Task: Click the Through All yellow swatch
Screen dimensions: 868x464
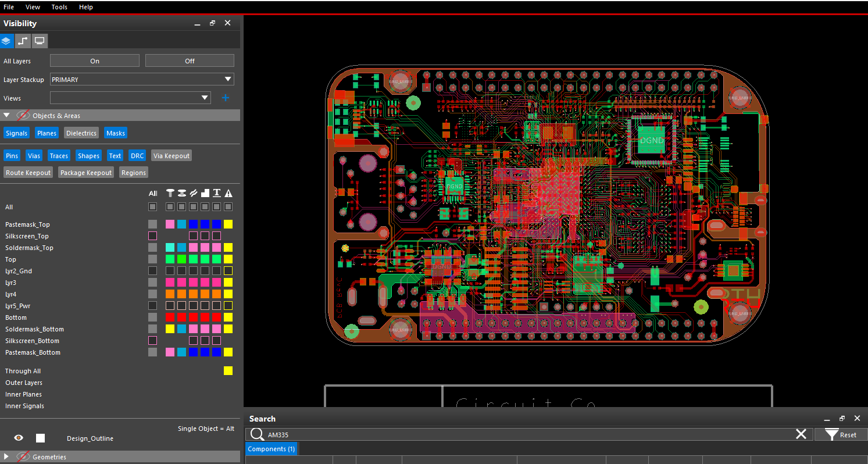Action: 228,370
